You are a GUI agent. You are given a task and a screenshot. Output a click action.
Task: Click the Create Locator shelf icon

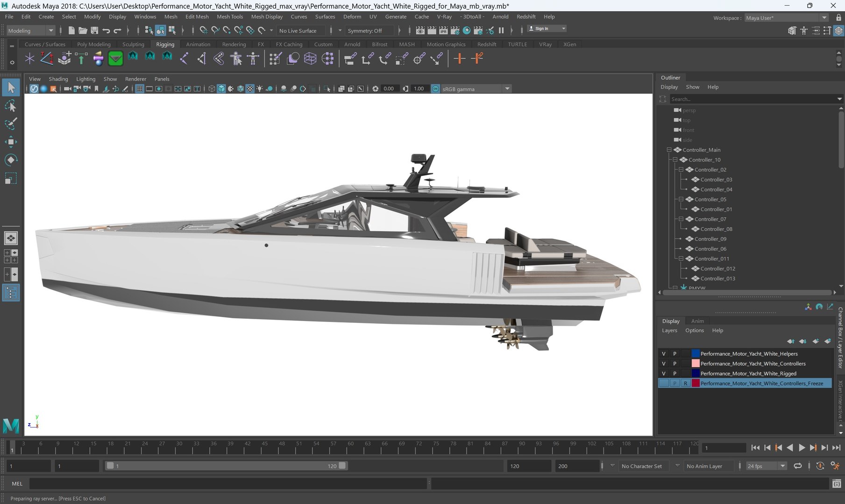point(29,58)
